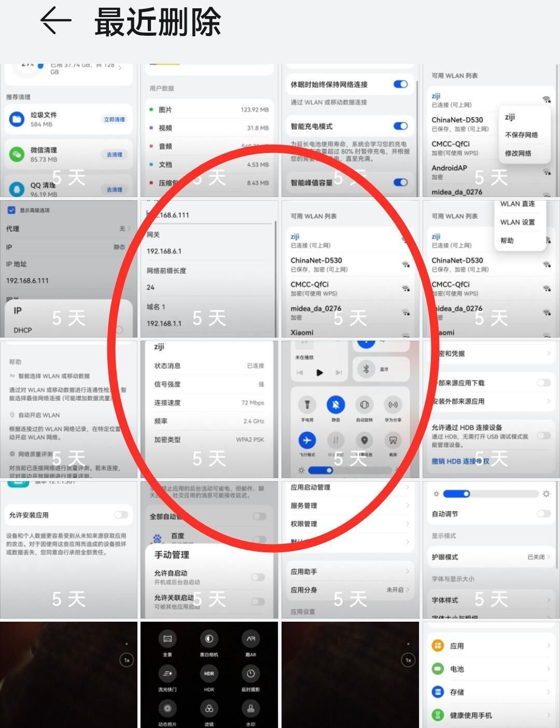560x728 pixels.
Task: Expand the 应用启动管理 chevron
Action: (x=408, y=487)
